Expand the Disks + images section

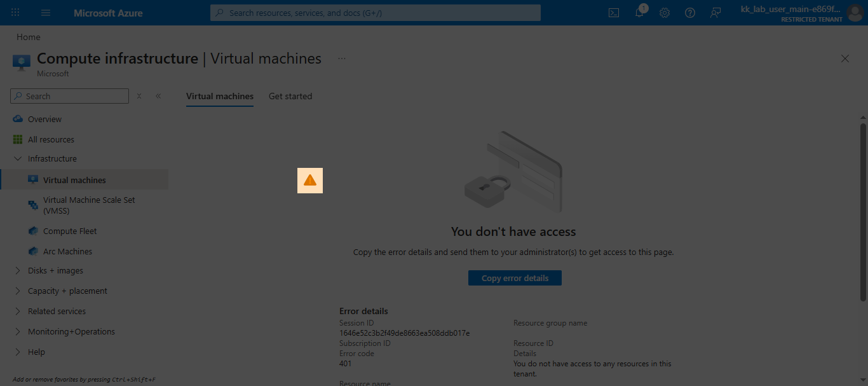click(18, 270)
